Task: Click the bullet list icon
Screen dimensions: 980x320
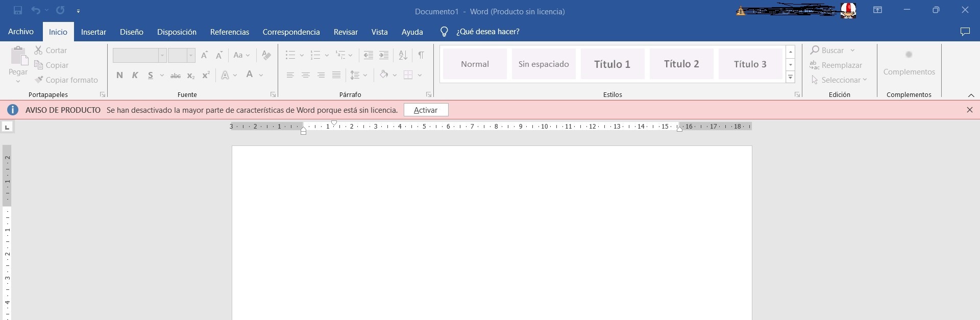Action: point(290,55)
